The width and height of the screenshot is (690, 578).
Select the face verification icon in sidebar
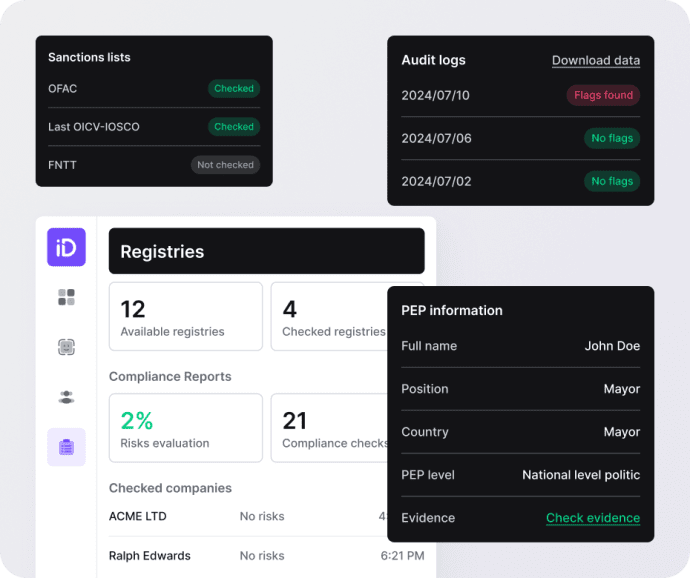tap(66, 347)
